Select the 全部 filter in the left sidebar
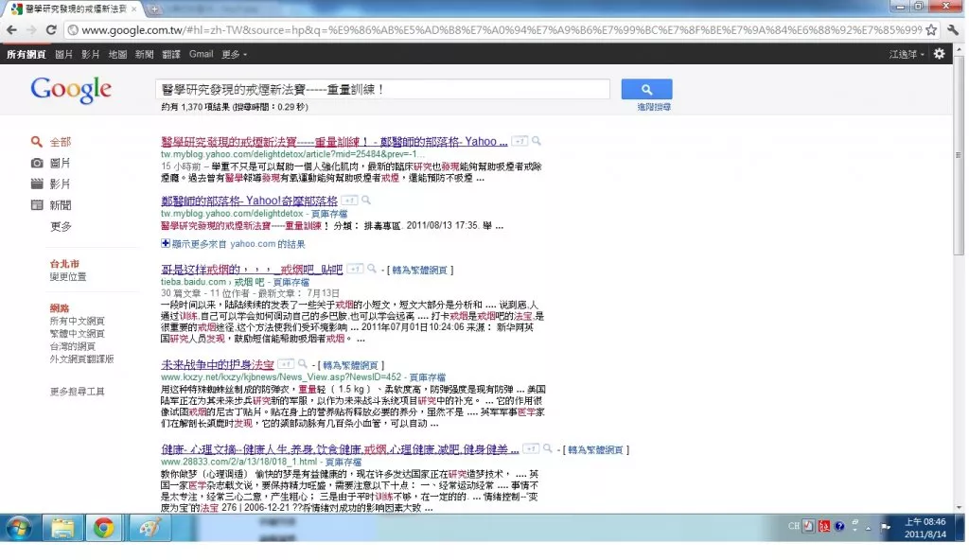Viewport: 969px width, 560px height. tap(61, 142)
